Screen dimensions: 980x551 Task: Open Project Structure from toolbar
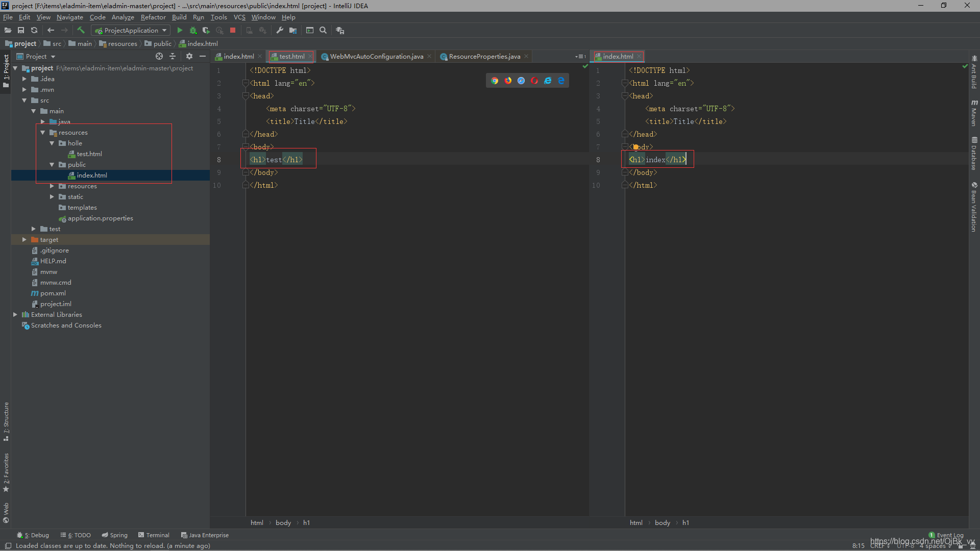pyautogui.click(x=293, y=31)
